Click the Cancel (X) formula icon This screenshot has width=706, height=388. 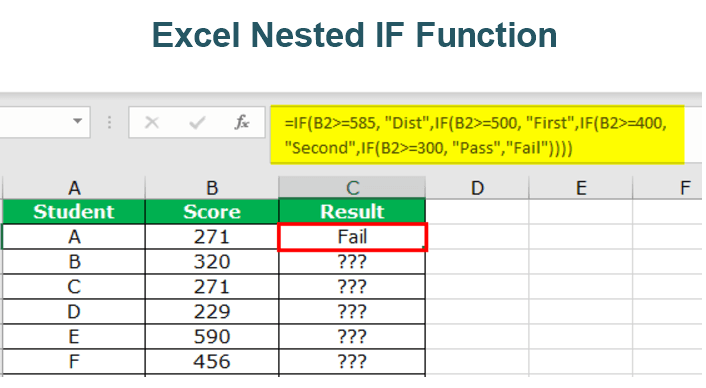(x=152, y=122)
